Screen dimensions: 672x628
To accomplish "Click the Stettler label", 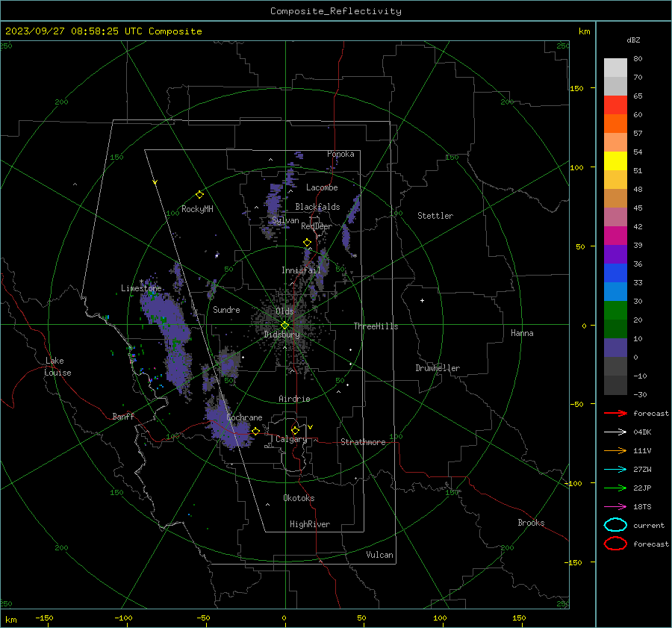I will 435,216.
